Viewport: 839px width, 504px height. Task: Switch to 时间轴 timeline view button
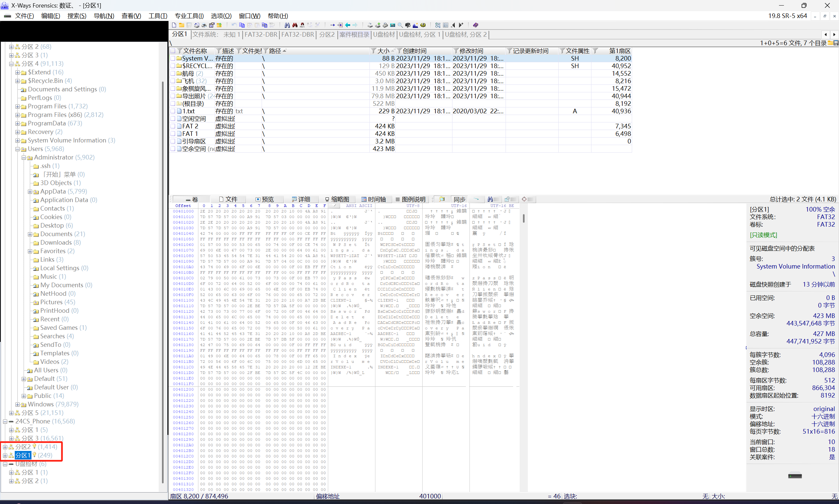tap(373, 199)
